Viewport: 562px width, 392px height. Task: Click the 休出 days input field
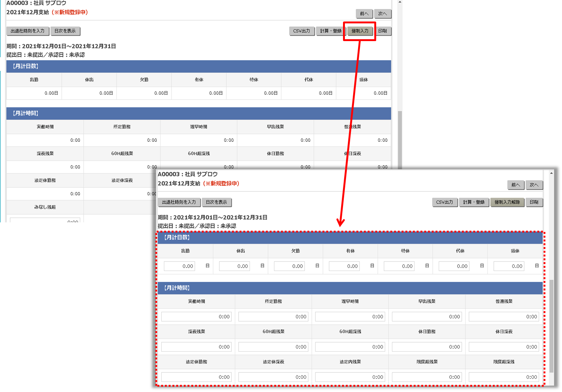pos(234,266)
